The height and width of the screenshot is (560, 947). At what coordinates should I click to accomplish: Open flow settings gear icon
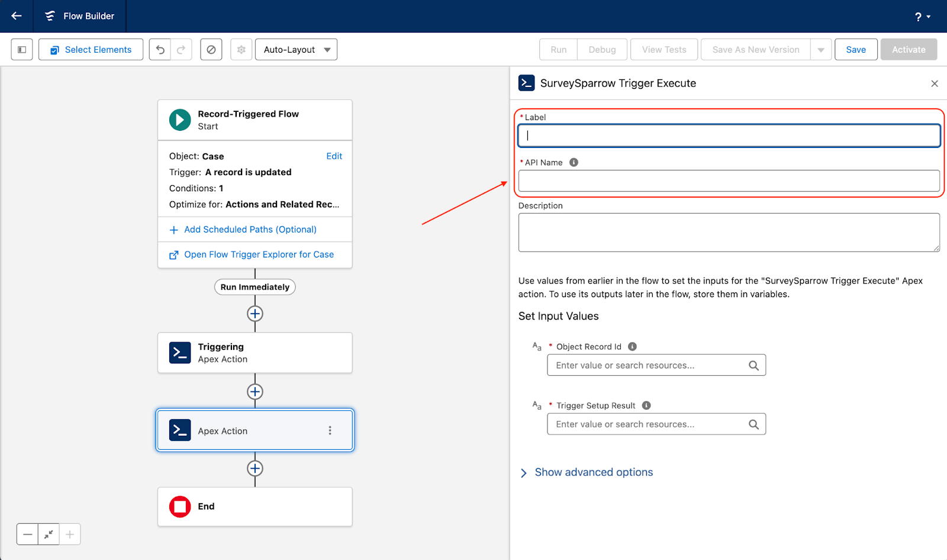(241, 50)
